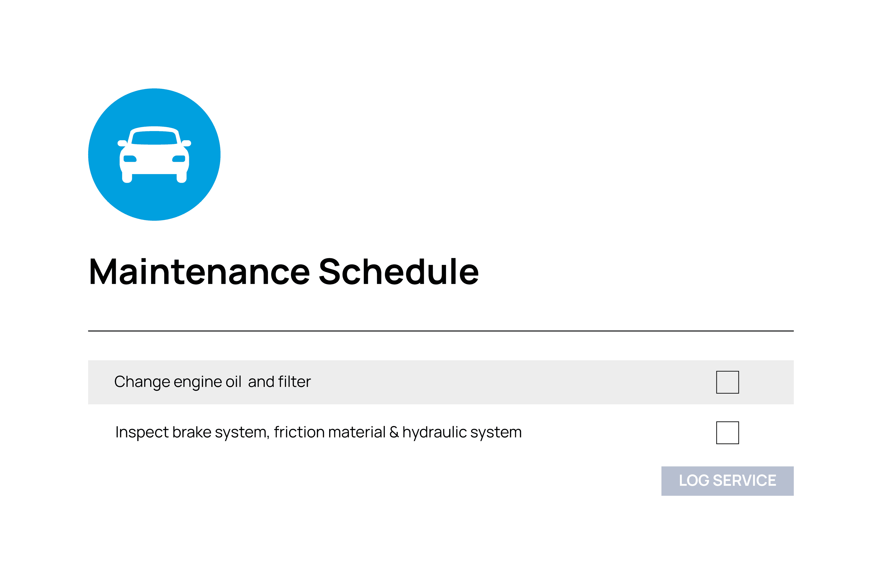This screenshot has height=588, width=882.
Task: Click the horizontal divider under the heading
Action: 441,331
